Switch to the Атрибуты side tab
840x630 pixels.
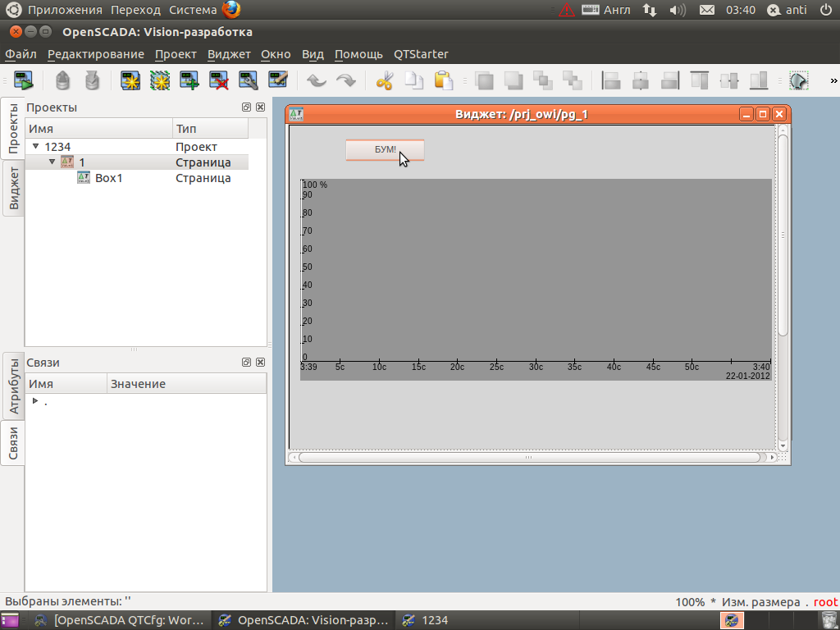click(13, 386)
